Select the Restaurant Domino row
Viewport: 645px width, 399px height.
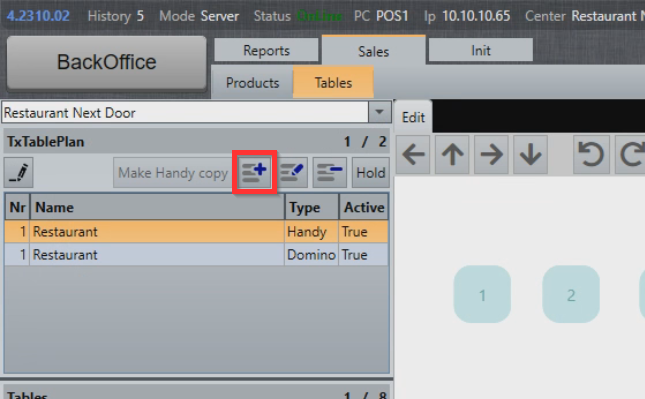click(196, 255)
